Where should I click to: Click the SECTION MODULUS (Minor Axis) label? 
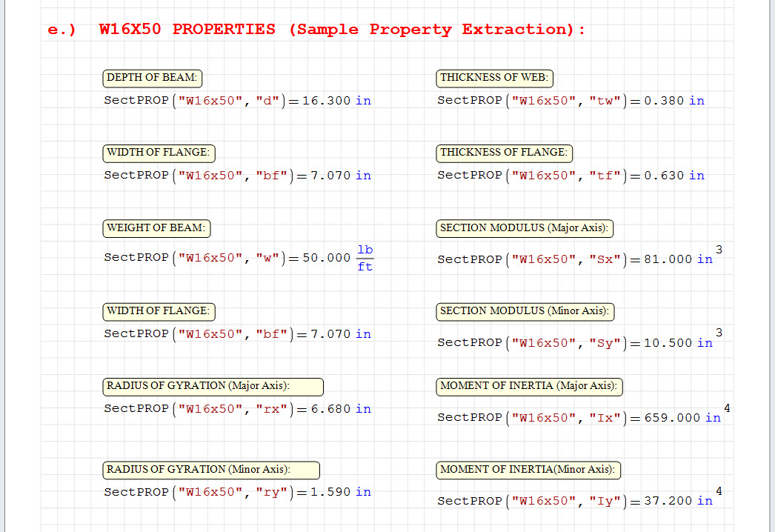pyautogui.click(x=525, y=312)
